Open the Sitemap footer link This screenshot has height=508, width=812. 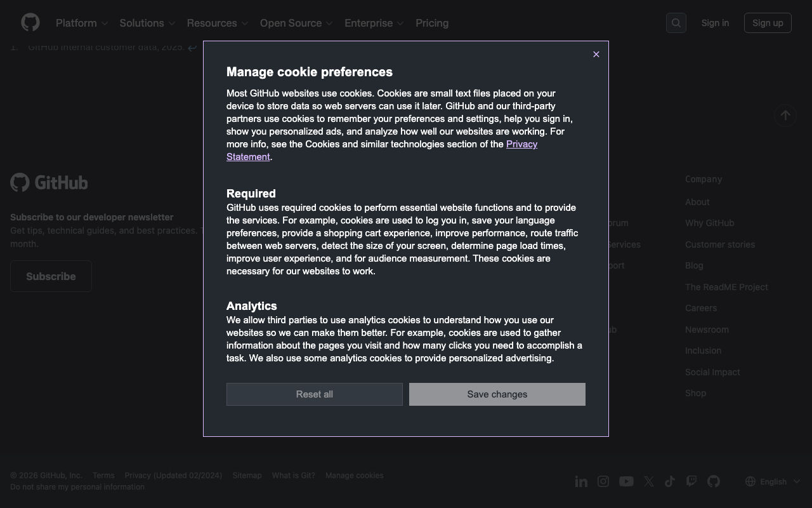(x=247, y=476)
